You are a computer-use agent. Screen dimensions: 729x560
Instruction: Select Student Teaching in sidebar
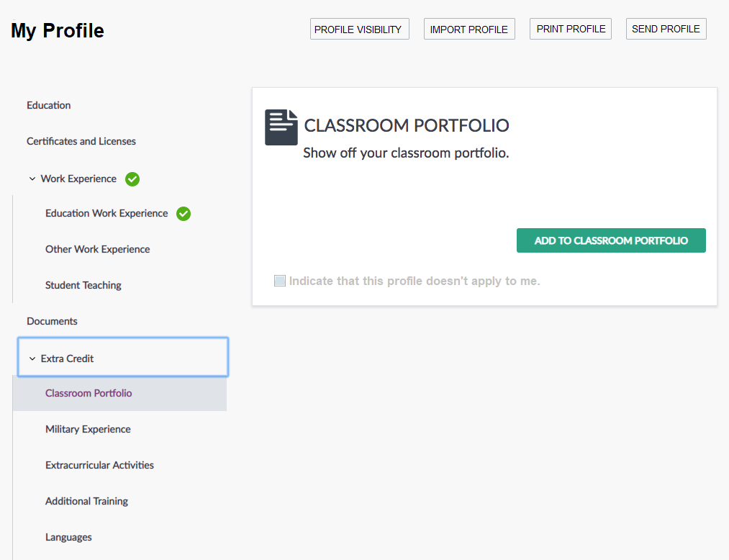click(x=83, y=285)
